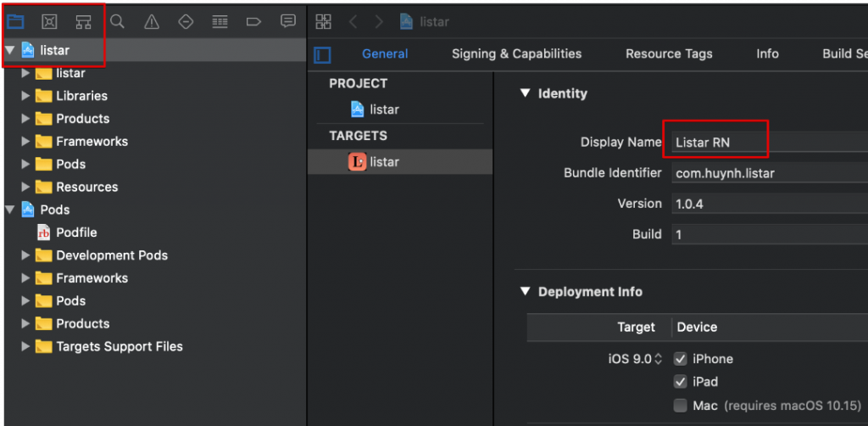Screen dimensions: 868x426
Task: Open the Find navigator magnifier icon
Action: point(118,21)
